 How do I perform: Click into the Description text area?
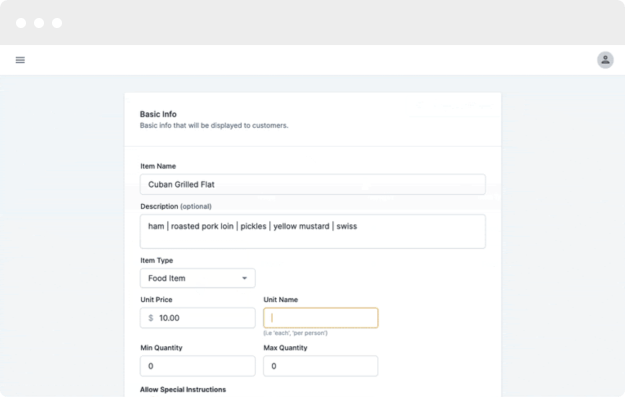(313, 232)
